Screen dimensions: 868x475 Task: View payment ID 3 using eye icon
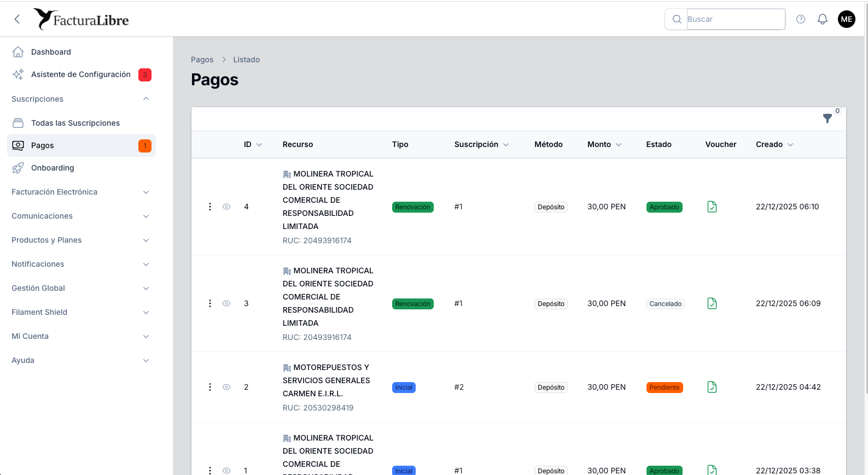226,303
